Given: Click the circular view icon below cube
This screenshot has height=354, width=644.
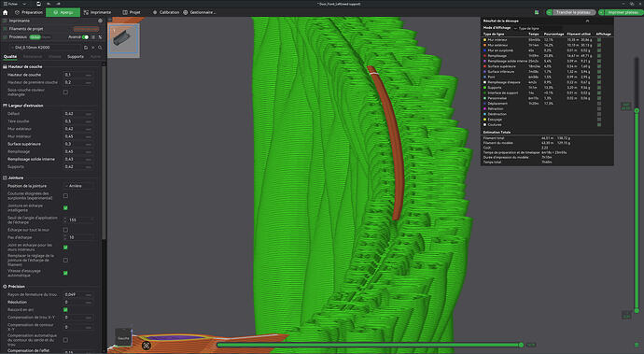Looking at the screenshot, I should (x=147, y=346).
